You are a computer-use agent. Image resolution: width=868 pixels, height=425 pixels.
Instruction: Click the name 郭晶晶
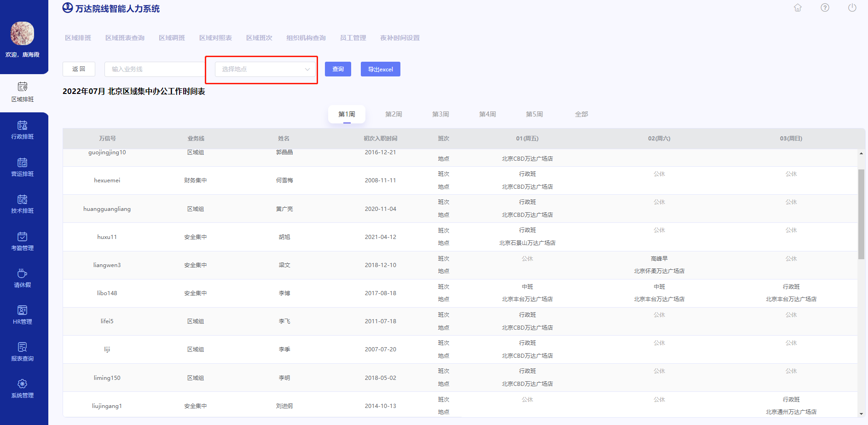point(284,152)
